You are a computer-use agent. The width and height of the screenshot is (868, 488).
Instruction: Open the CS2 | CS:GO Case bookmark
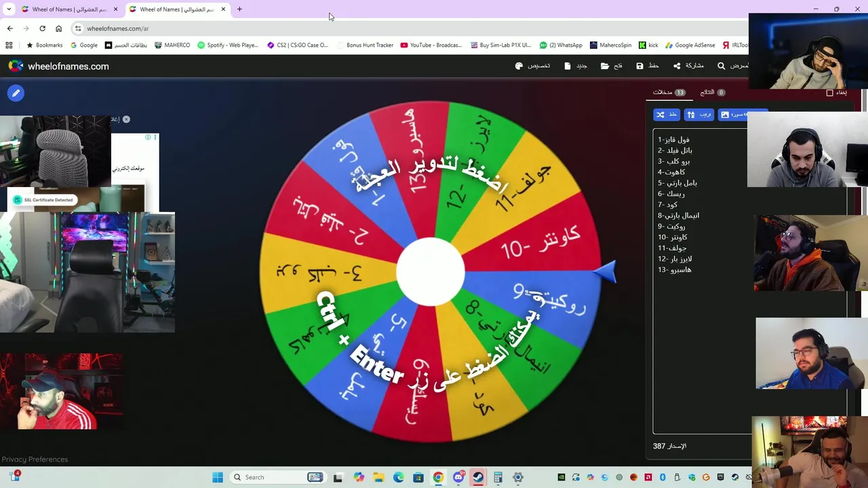(x=298, y=45)
